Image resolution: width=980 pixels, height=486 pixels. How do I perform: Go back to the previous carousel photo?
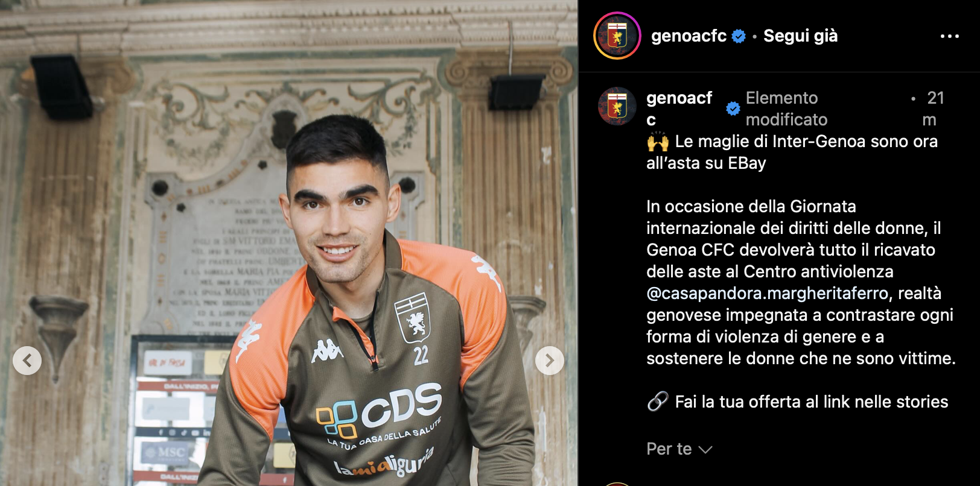27,361
